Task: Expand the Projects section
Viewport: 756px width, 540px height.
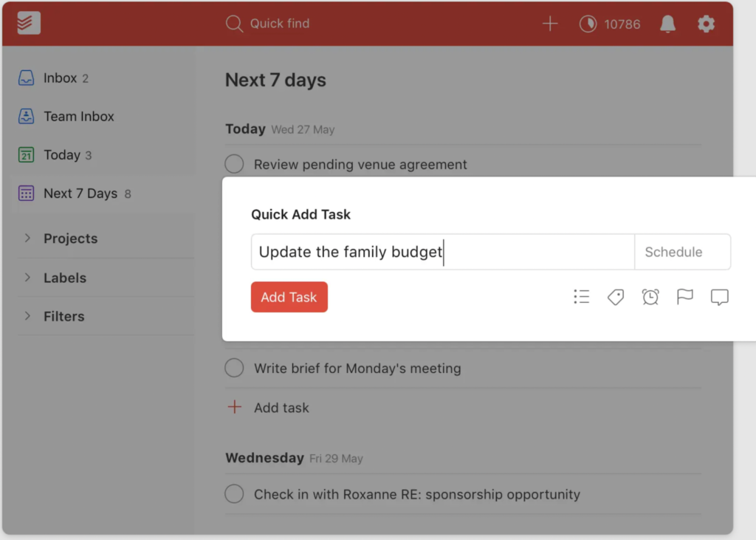Action: coord(70,238)
